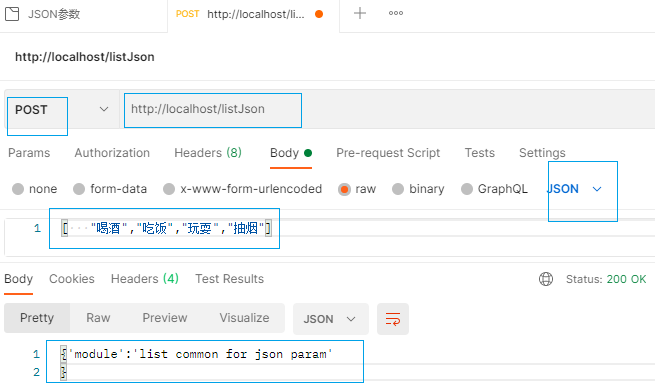Image resolution: width=655 pixels, height=388 pixels.
Task: Click the collection folder icon beside JSON参数
Action: [x=12, y=14]
